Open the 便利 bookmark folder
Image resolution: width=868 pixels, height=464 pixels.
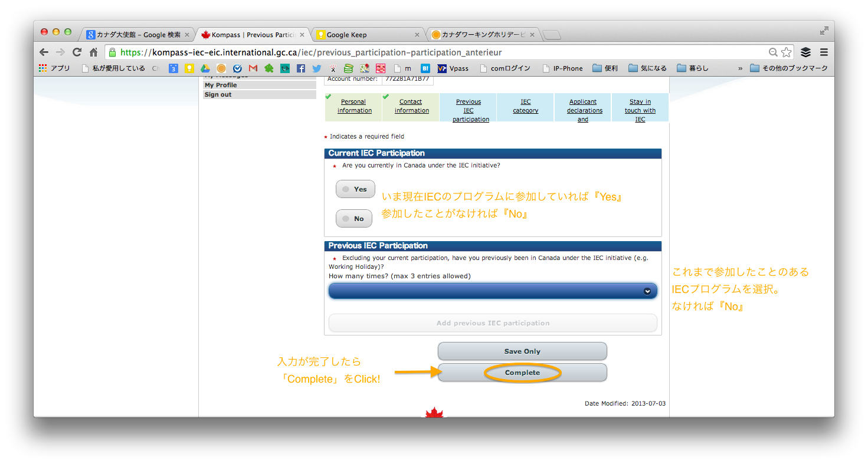[605, 68]
